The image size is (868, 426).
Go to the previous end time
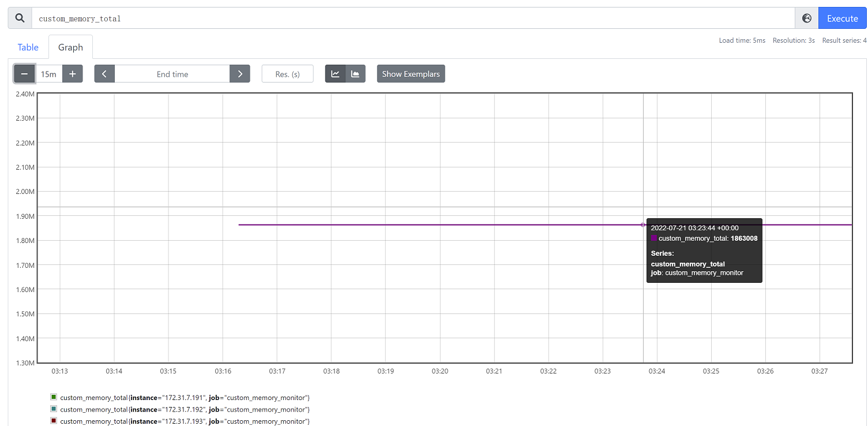(x=104, y=74)
